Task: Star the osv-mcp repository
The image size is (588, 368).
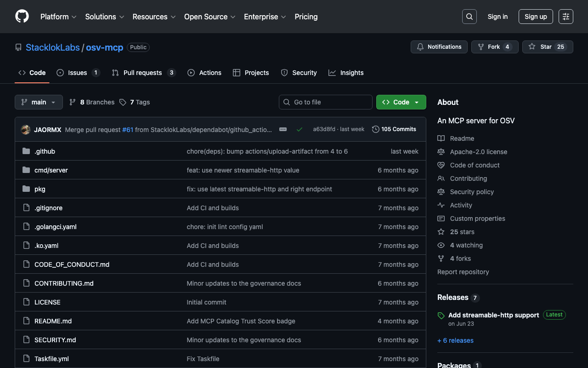Action: click(x=540, y=47)
